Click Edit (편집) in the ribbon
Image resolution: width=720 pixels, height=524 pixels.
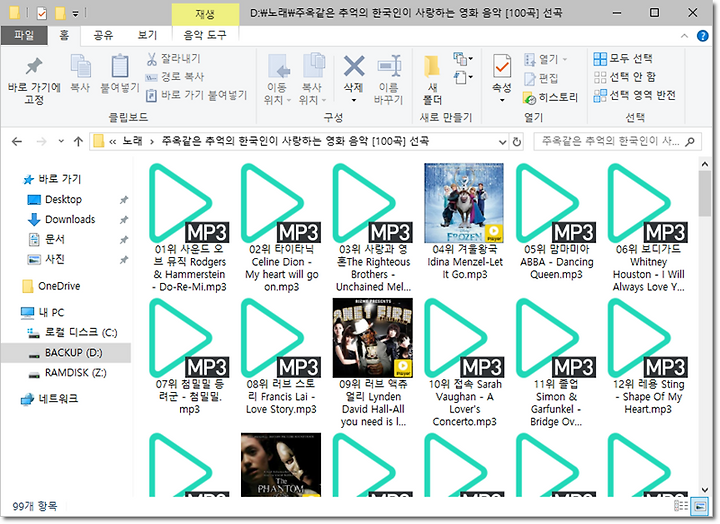[541, 78]
